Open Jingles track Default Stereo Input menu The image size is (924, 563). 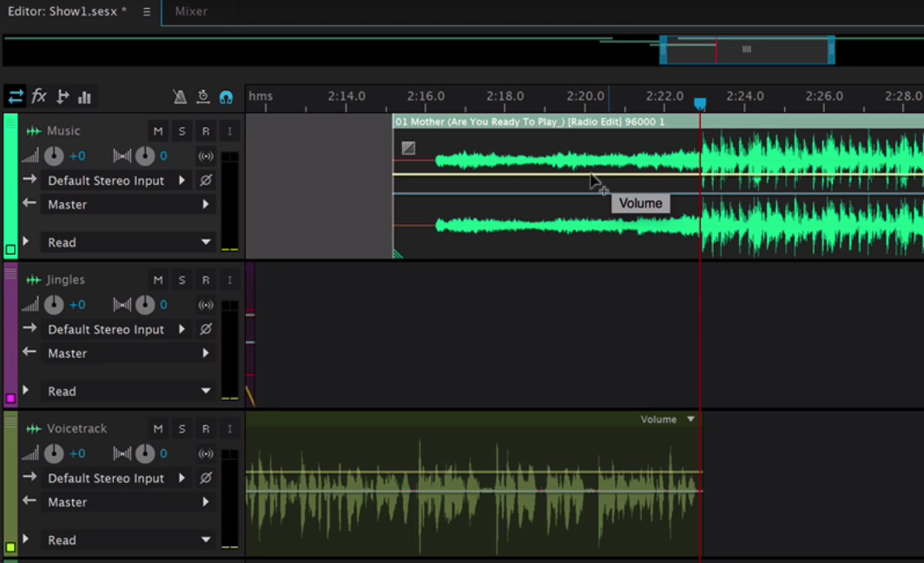click(x=116, y=329)
